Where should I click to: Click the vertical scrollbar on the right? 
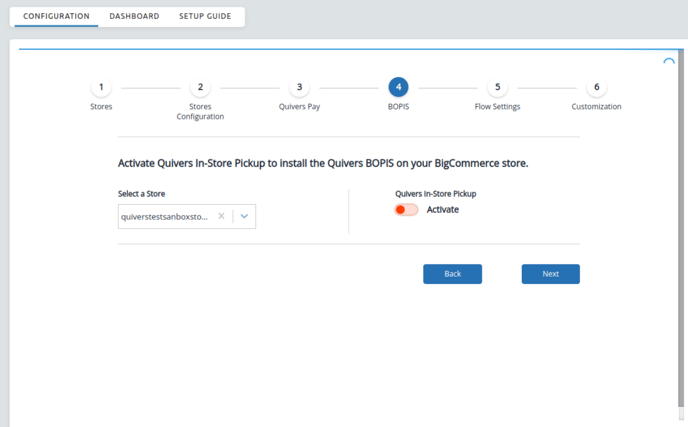[x=681, y=228]
